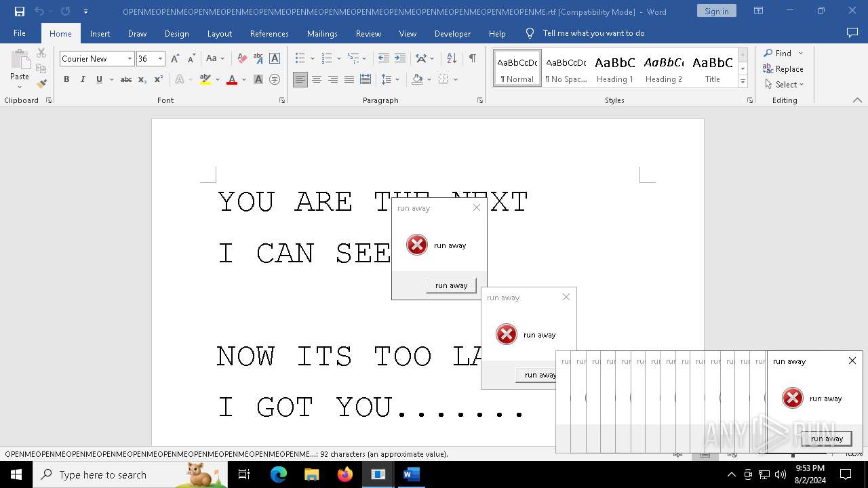Open the Courier New font name dropdown
Screen dimensions: 868x488
(130, 59)
